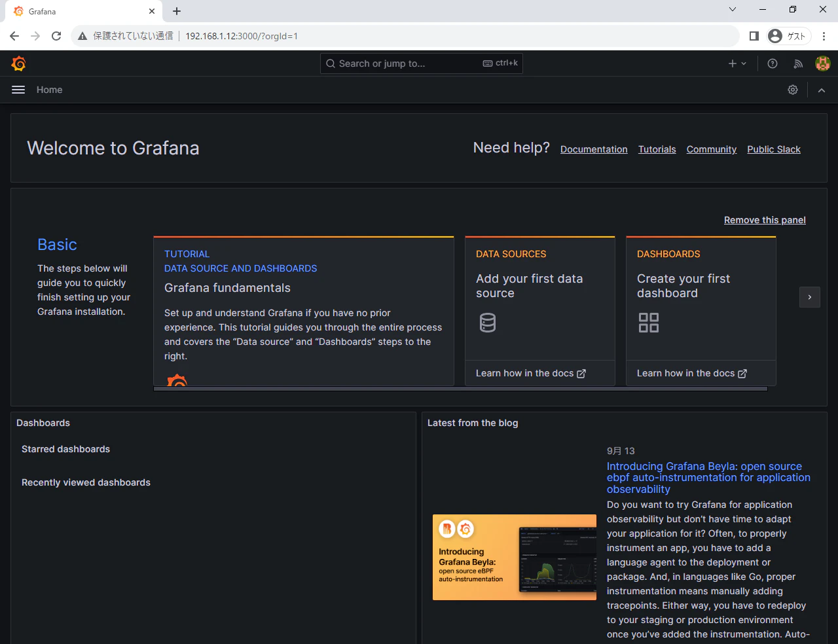
Task: Select Create your first dashboard card
Action: click(x=701, y=311)
